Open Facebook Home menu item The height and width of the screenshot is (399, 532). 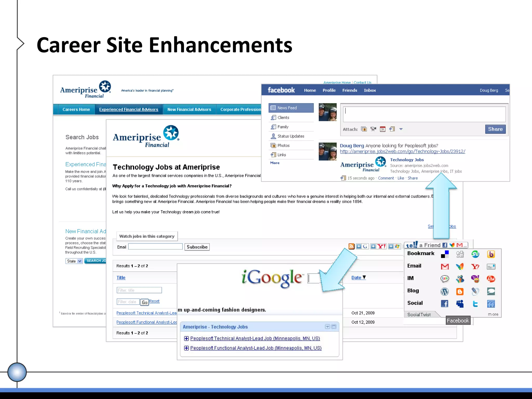[310, 90]
